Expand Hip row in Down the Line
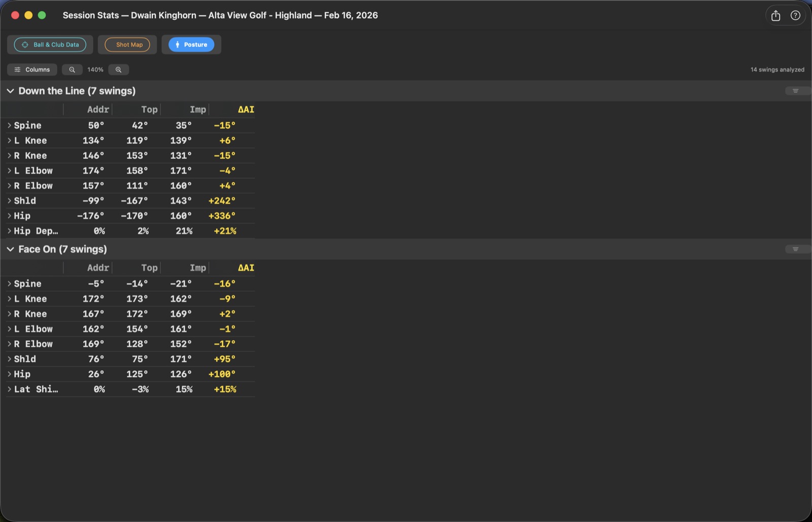The width and height of the screenshot is (812, 522). coord(9,216)
